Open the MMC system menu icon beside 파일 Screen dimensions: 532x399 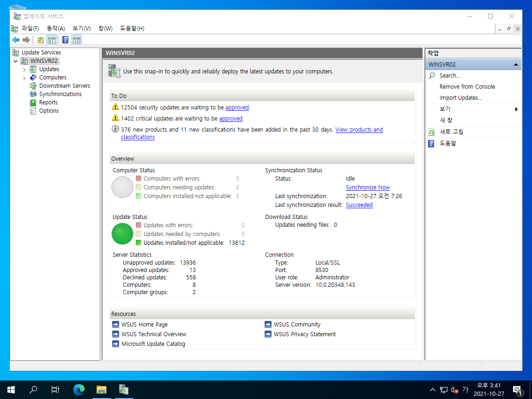click(14, 28)
